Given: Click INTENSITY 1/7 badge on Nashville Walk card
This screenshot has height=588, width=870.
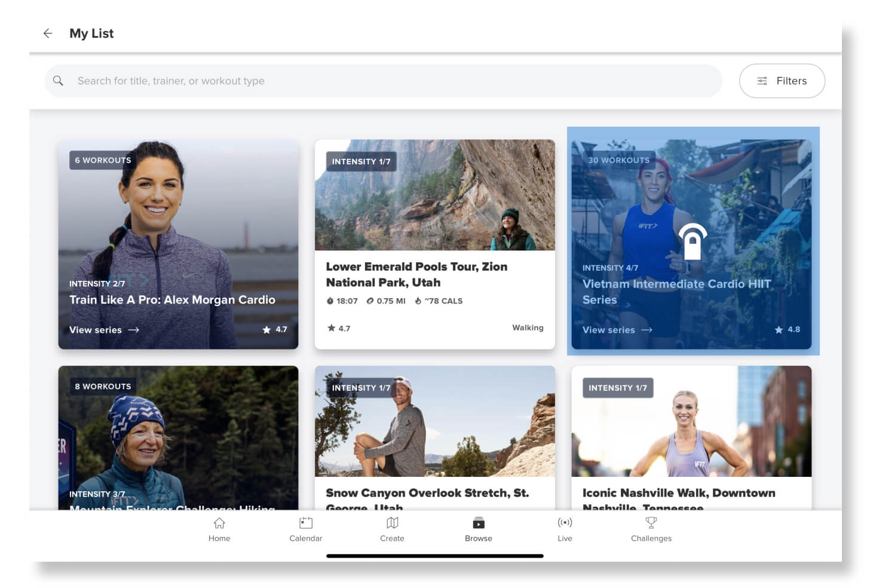Looking at the screenshot, I should 618,388.
